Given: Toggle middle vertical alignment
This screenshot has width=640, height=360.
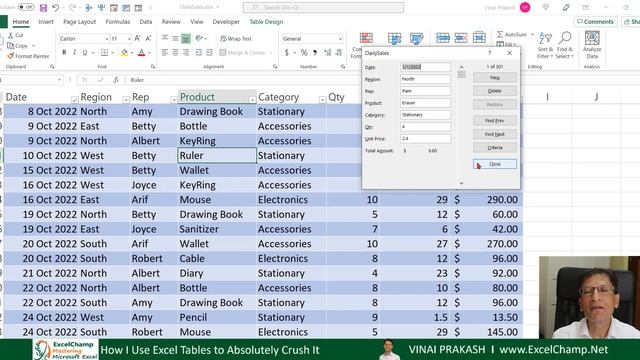Looking at the screenshot, I should coord(175,38).
